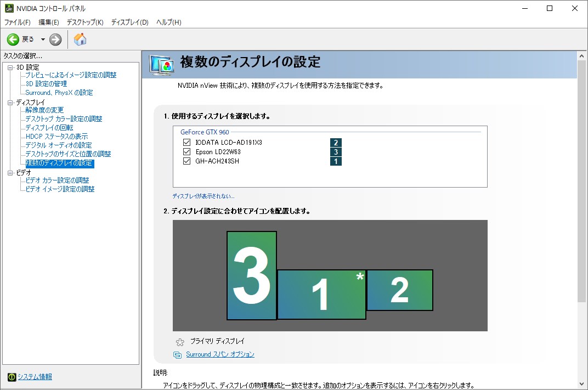Open Surround、PhysX の設定
This screenshot has height=390, width=588.
point(59,93)
